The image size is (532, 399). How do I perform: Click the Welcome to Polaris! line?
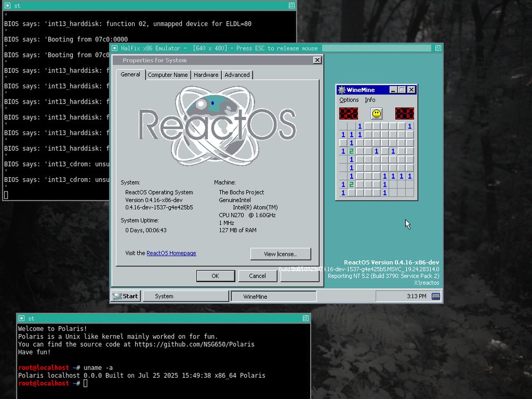coord(53,329)
